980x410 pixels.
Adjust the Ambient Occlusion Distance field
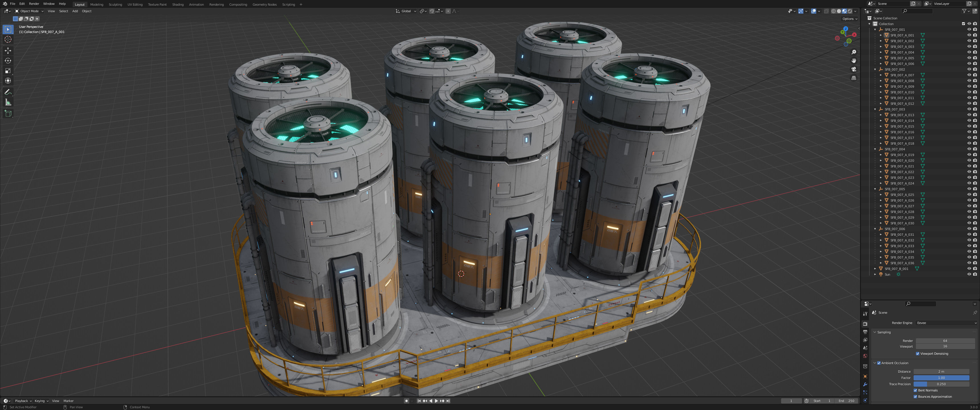(x=941, y=372)
